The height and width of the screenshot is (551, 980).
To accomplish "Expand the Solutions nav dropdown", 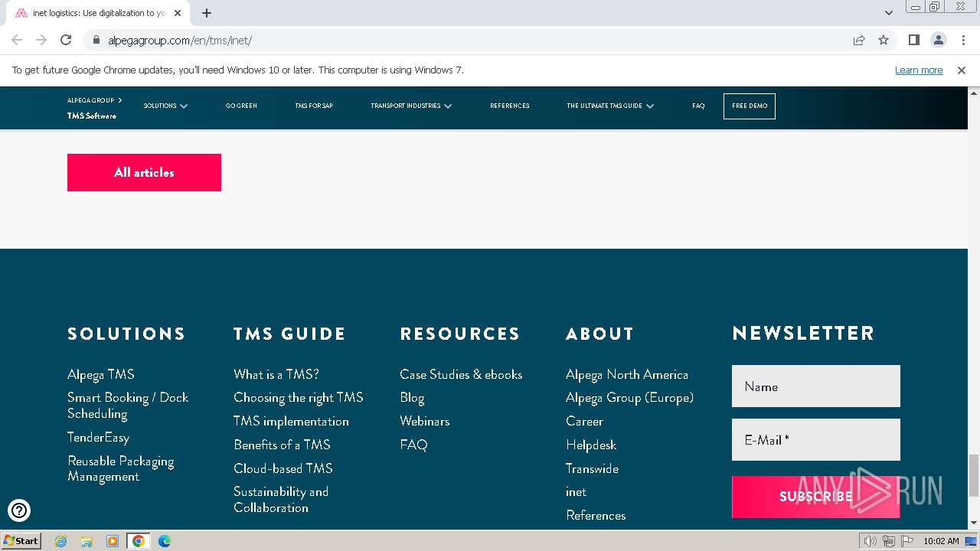I will coord(165,106).
